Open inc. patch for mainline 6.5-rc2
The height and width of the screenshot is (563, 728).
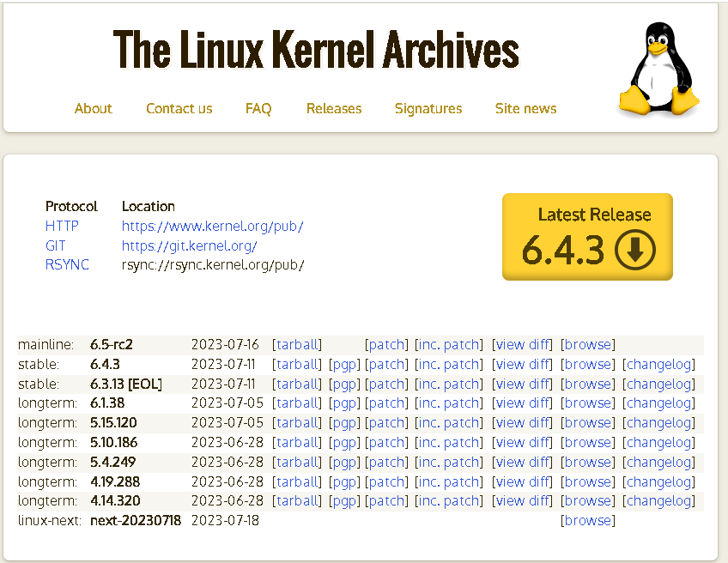coord(448,345)
